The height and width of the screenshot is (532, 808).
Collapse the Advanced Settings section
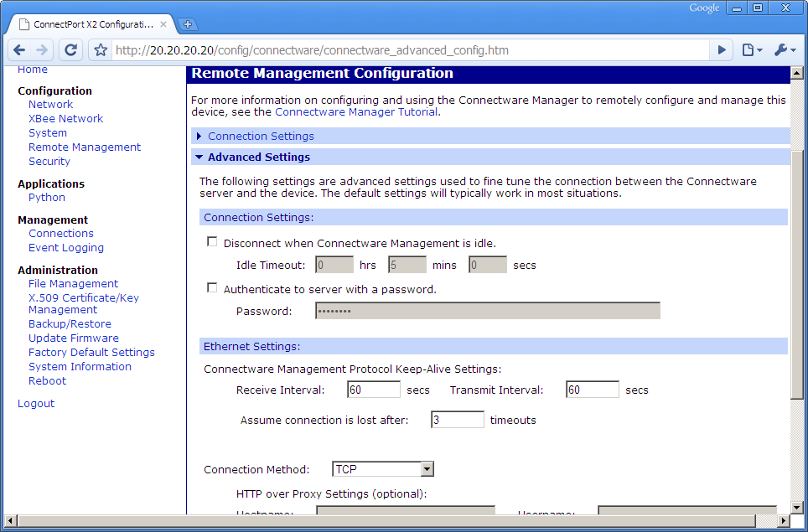point(258,157)
